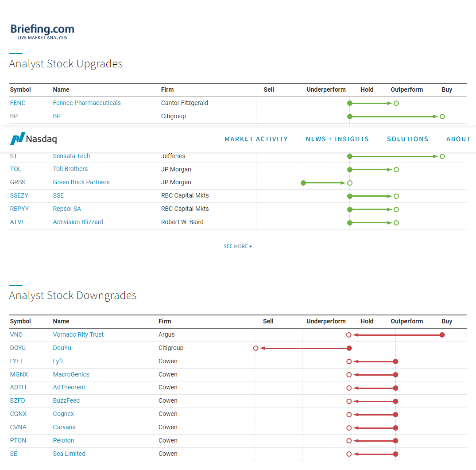The width and height of the screenshot is (476, 470).
Task: Click the LYFT ticker symbol
Action: (x=17, y=361)
